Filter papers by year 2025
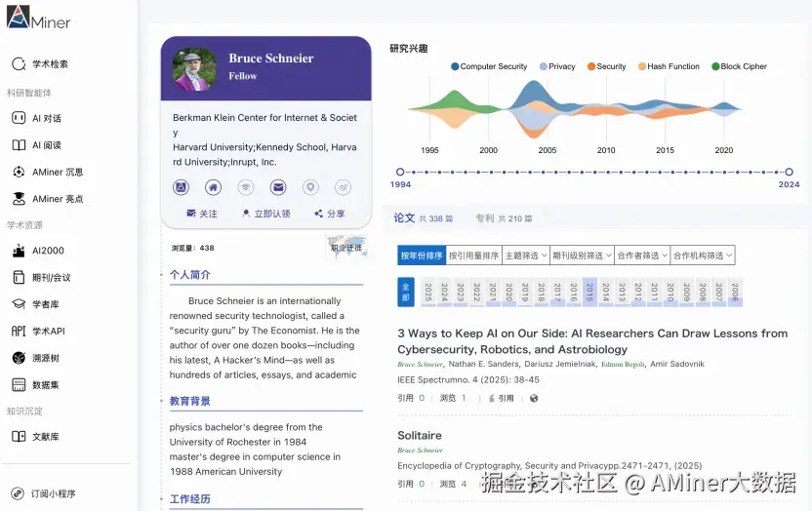This screenshot has width=812, height=511. click(x=428, y=293)
